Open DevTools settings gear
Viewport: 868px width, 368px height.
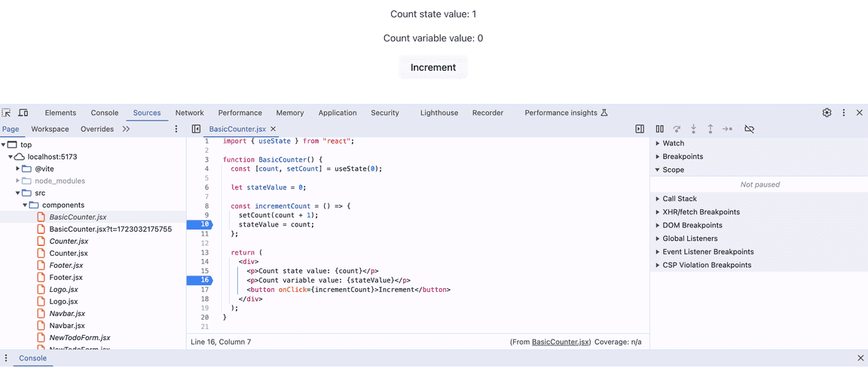pos(827,113)
